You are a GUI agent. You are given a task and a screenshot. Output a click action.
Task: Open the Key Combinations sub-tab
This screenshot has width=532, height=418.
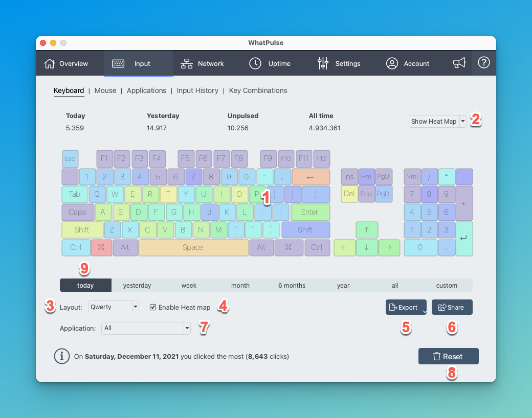[258, 90]
